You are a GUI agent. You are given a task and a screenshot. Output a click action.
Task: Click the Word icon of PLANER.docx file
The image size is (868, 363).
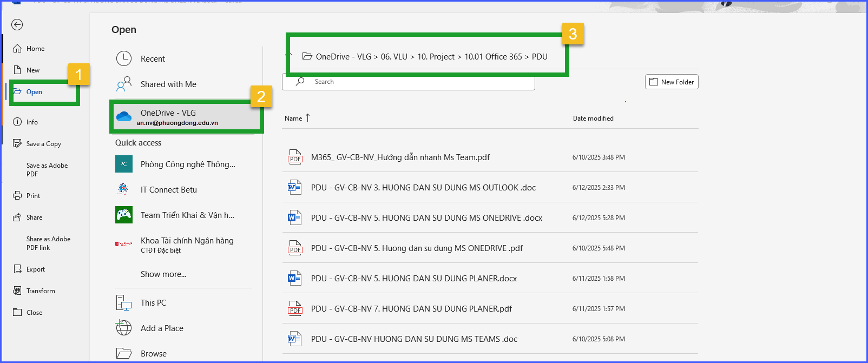coord(295,278)
